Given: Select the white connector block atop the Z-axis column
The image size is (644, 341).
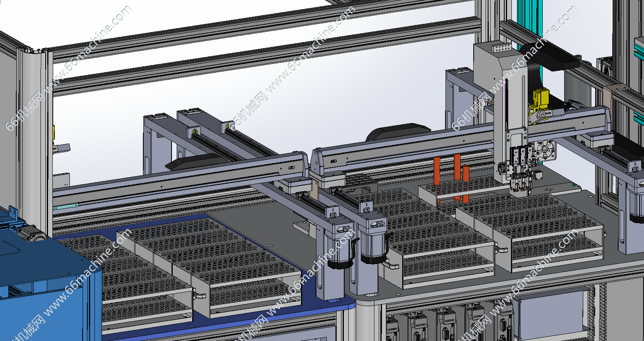Looking at the screenshot, I should [501, 48].
